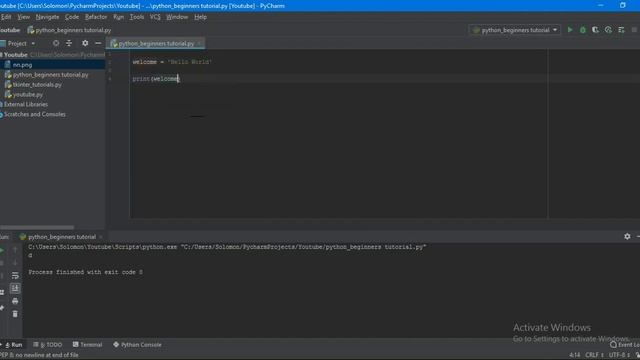Toggle soft-wrap in Run console
The height and width of the screenshot is (360, 640).
pos(15,276)
